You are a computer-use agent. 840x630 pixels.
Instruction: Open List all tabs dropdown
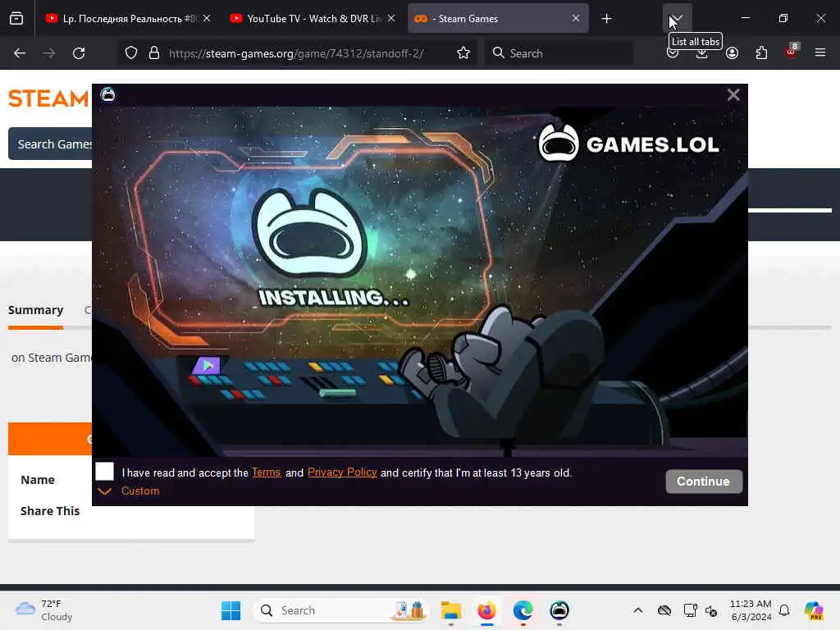coord(677,19)
